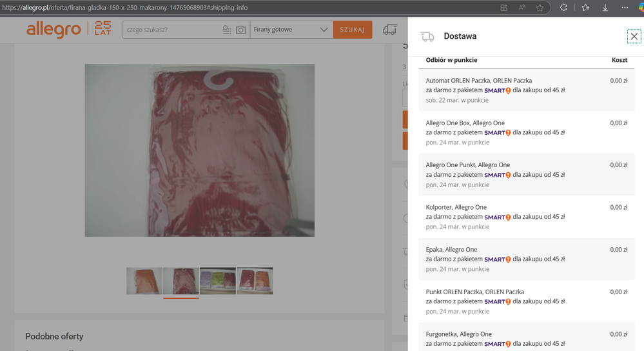
Task: Select the third thumbnail with three curtains
Action: [218, 281]
